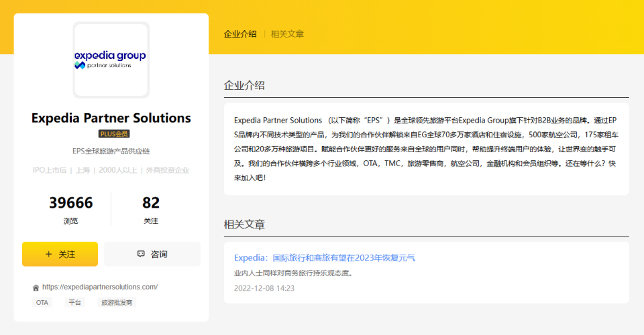Click the 企业介绍 section heading

244,85
